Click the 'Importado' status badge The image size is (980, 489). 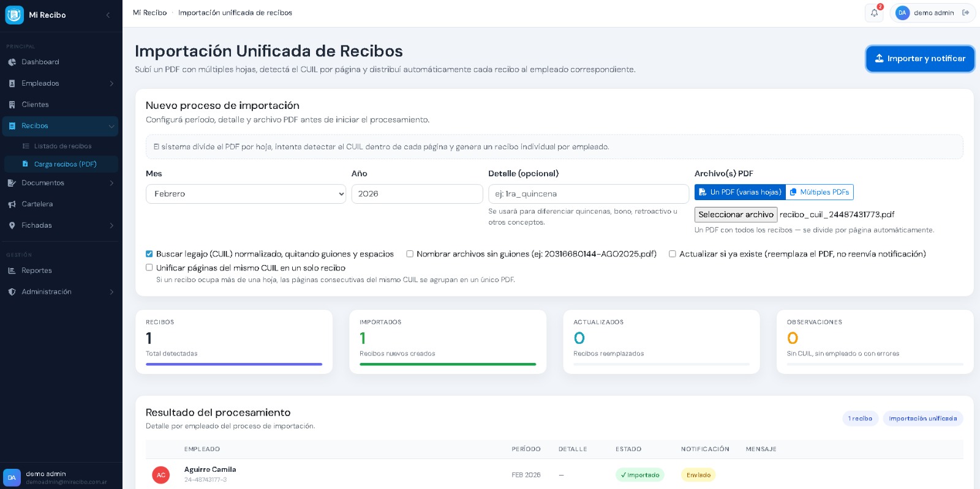point(640,475)
